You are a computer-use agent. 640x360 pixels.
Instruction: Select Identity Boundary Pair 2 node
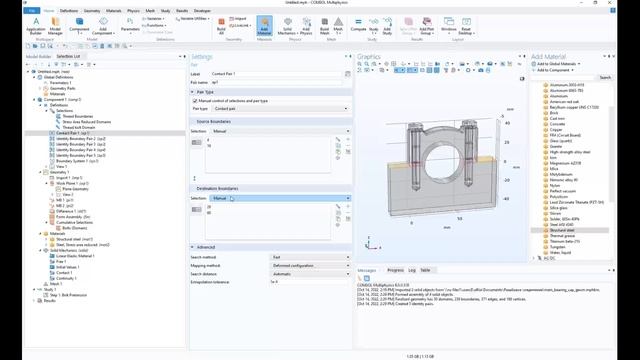point(80,139)
